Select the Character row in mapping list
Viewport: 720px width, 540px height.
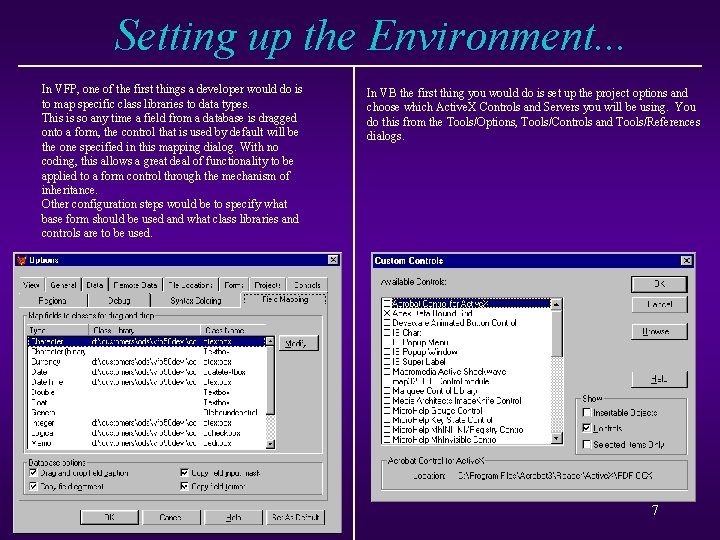(146, 342)
